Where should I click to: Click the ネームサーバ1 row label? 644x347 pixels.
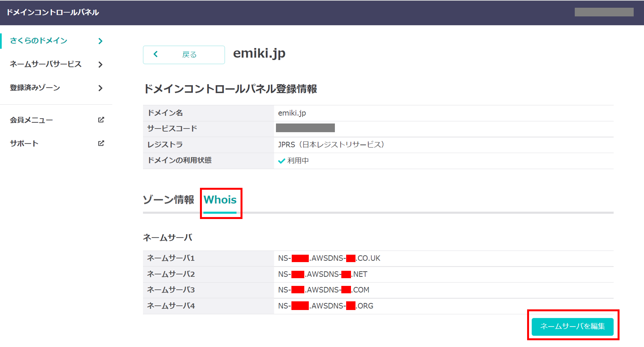pos(171,258)
